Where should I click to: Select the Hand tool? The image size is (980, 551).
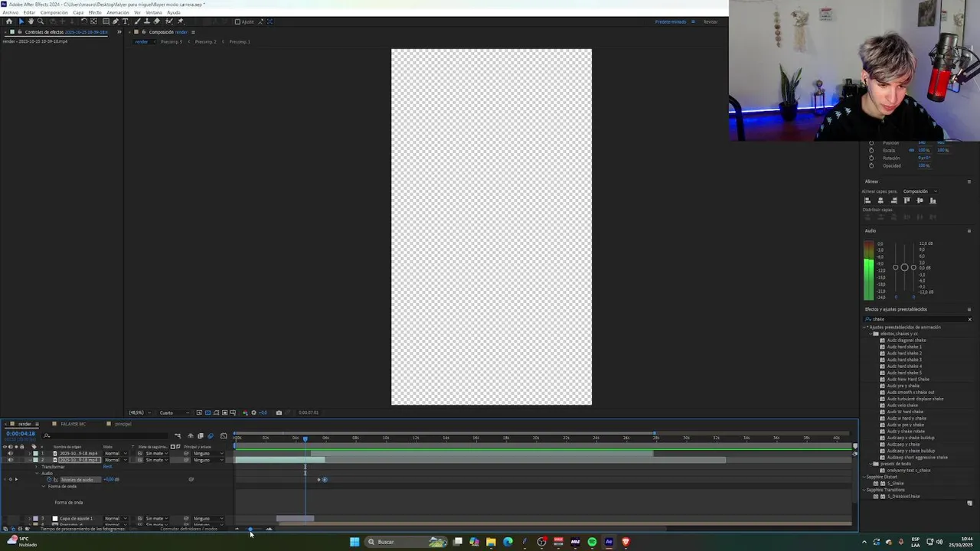pos(31,21)
